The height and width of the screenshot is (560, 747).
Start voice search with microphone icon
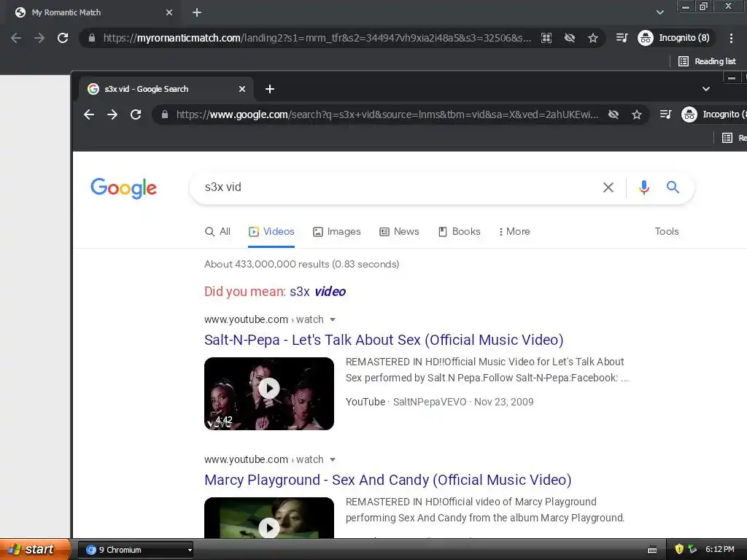[644, 187]
